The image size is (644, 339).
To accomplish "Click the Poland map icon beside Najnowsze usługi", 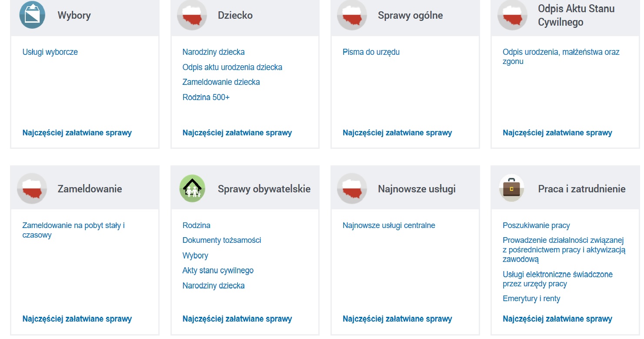I will click(352, 188).
